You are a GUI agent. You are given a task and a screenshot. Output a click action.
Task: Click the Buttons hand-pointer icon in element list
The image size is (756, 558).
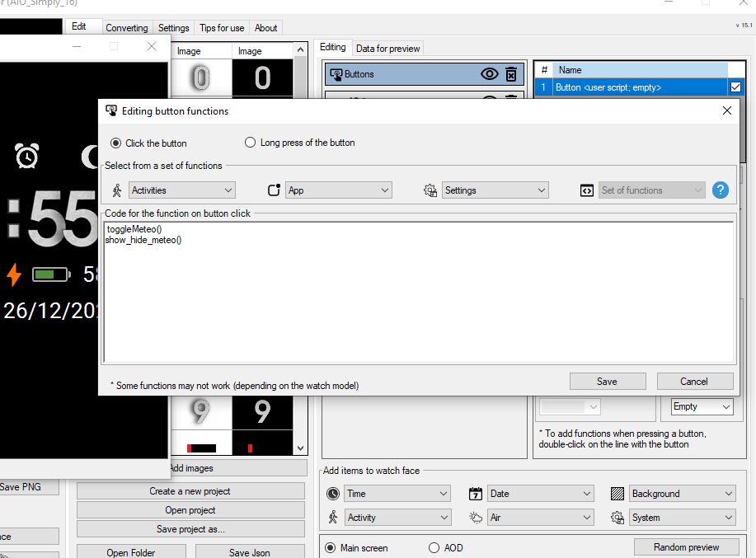coord(336,74)
